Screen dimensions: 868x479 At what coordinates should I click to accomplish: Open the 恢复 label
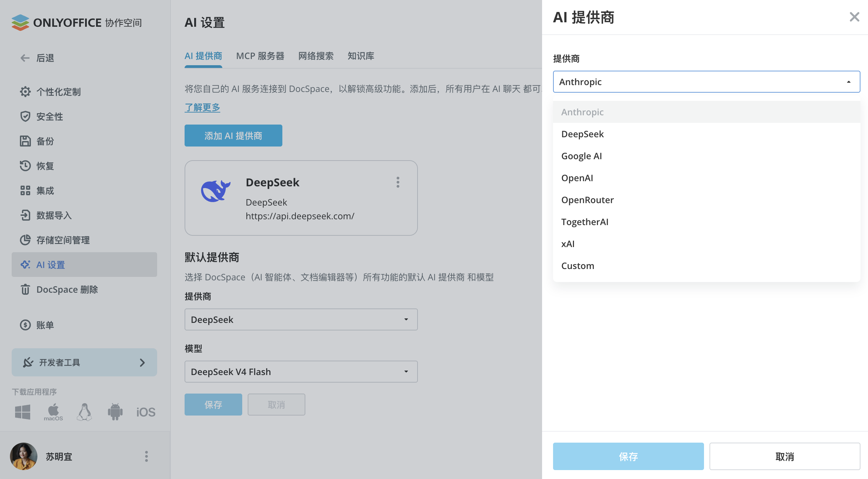[45, 166]
